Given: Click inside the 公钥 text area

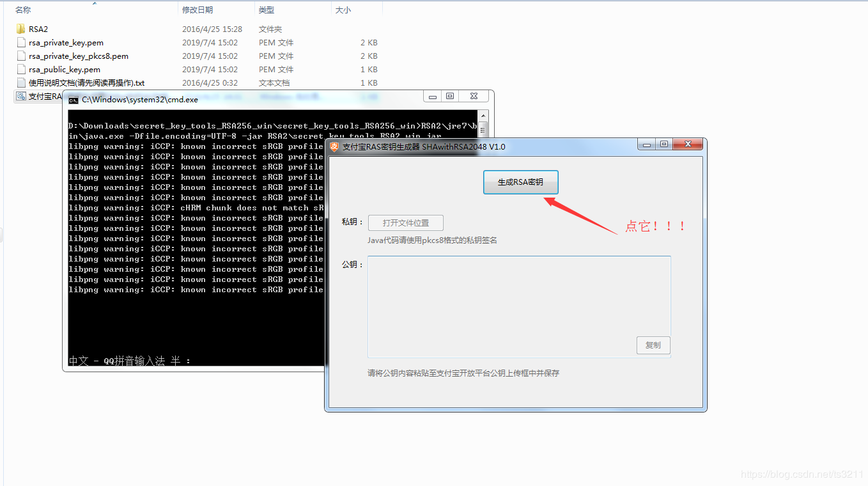Looking at the screenshot, I should tap(518, 307).
